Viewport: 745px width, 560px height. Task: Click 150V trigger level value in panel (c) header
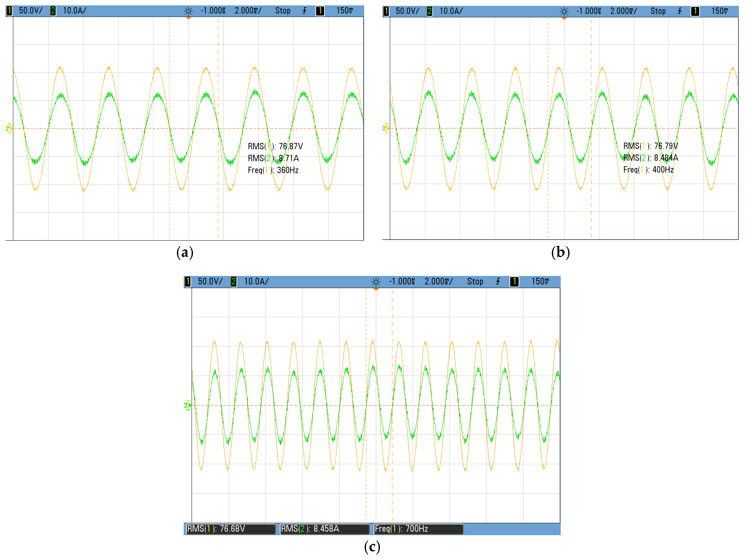[540, 282]
